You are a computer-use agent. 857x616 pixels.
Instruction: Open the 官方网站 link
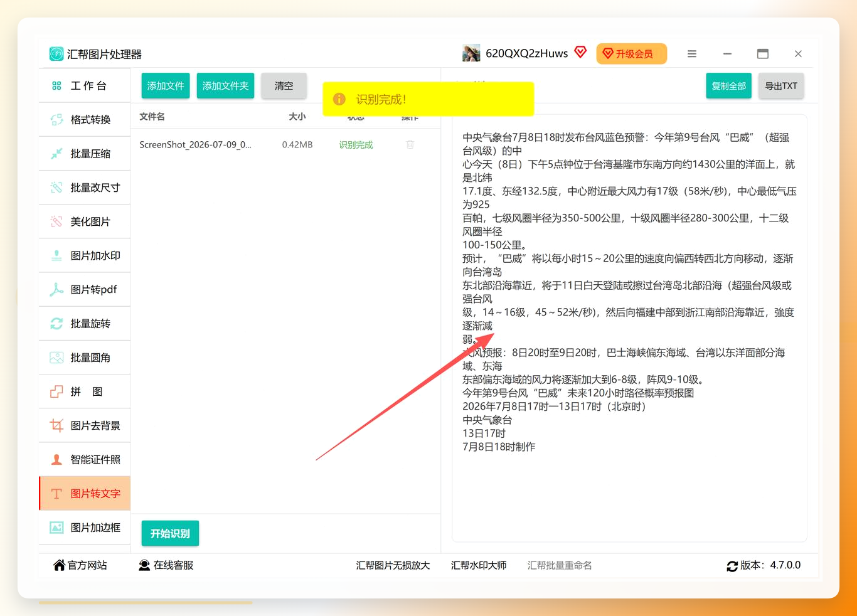point(80,565)
